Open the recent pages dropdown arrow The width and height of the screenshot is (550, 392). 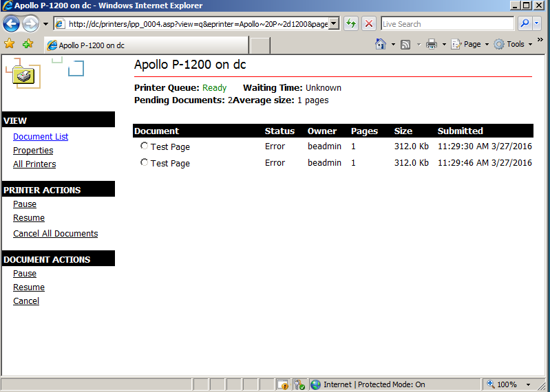45,24
